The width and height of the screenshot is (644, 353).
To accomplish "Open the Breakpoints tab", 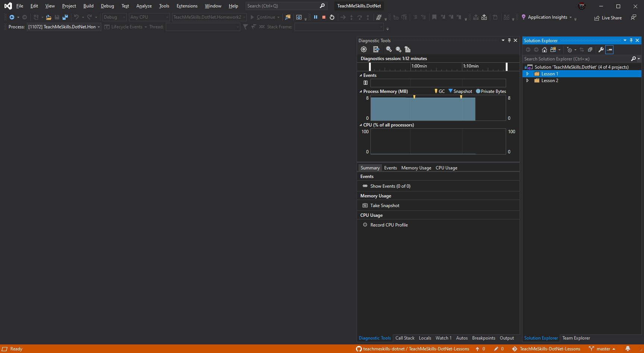I will click(484, 338).
